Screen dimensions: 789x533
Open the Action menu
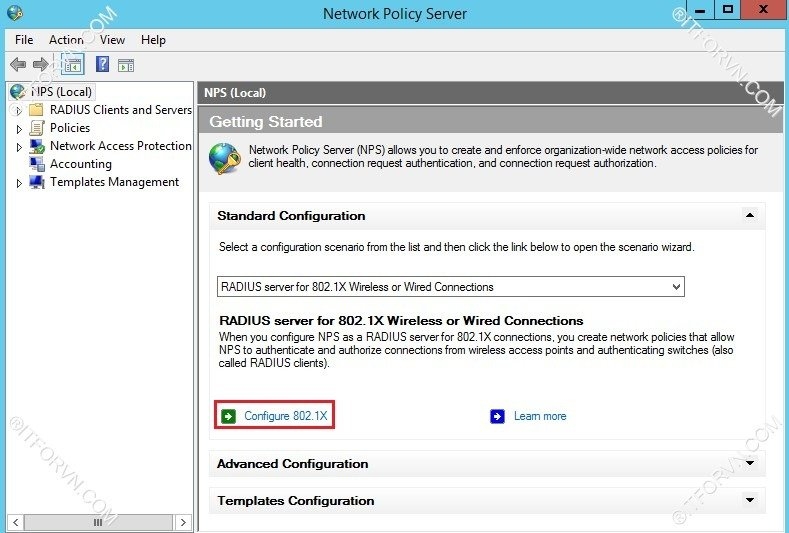(x=66, y=40)
